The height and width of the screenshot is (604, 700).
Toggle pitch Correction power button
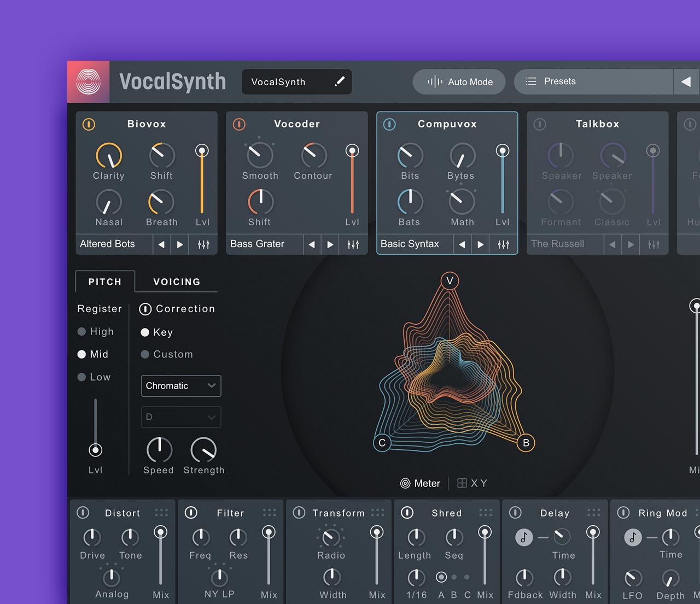(145, 309)
